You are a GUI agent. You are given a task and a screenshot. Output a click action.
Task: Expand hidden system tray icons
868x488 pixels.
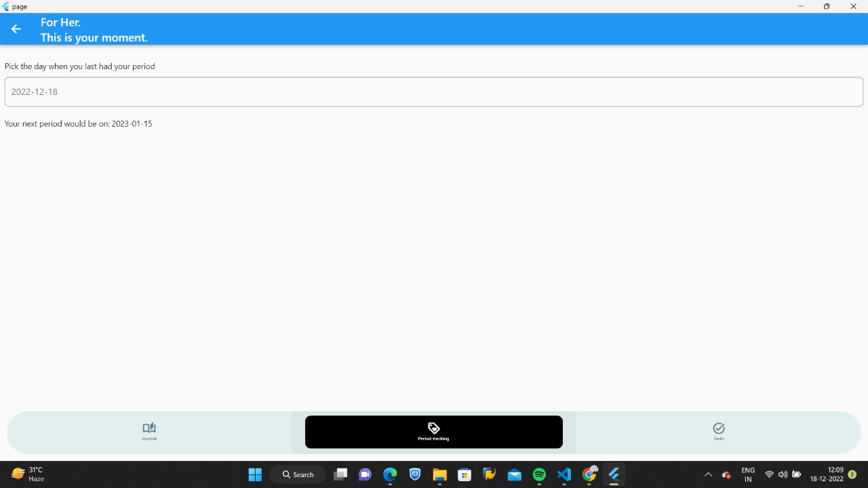[707, 474]
